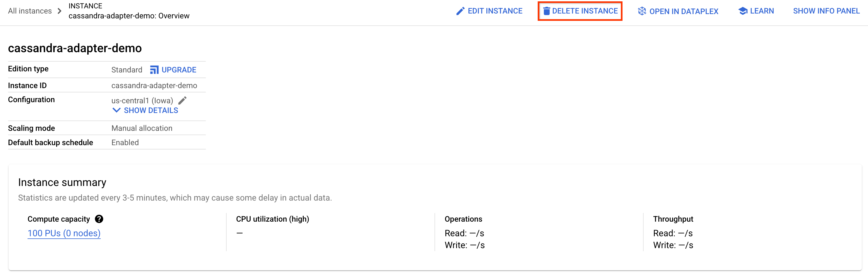Open the 100 PUs (0 nodes) link
The image size is (868, 273).
(x=64, y=233)
